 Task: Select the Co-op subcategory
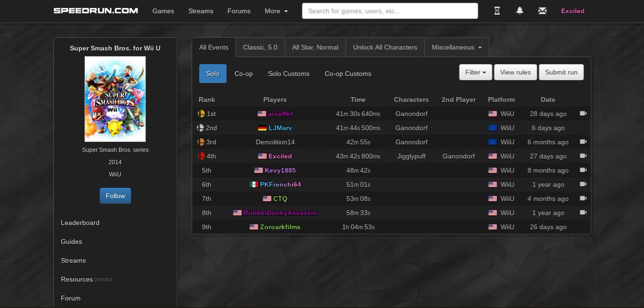(x=244, y=74)
